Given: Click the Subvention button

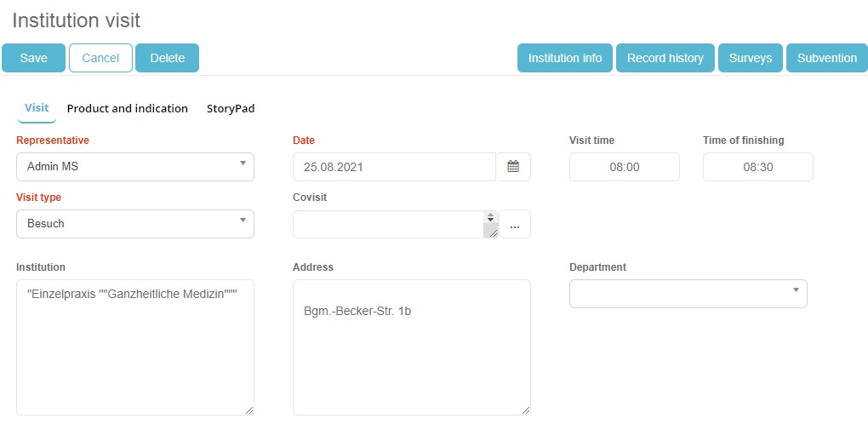Looking at the screenshot, I should coord(826,58).
